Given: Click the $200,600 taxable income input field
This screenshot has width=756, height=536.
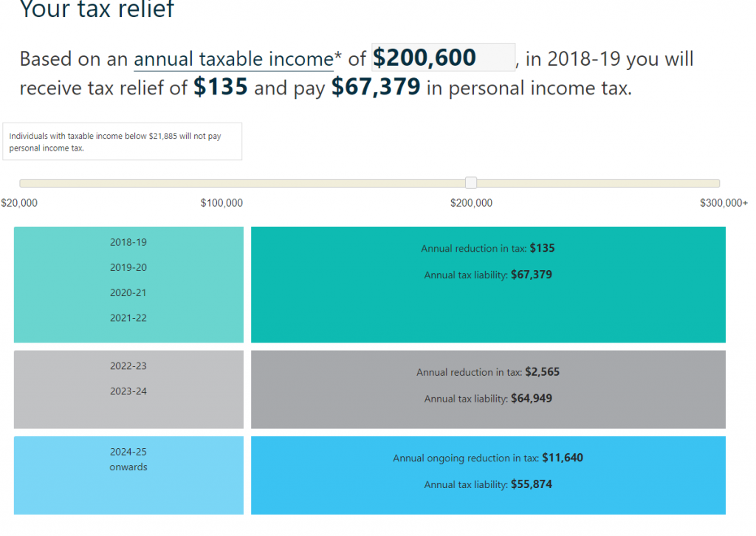Looking at the screenshot, I should tap(442, 58).
